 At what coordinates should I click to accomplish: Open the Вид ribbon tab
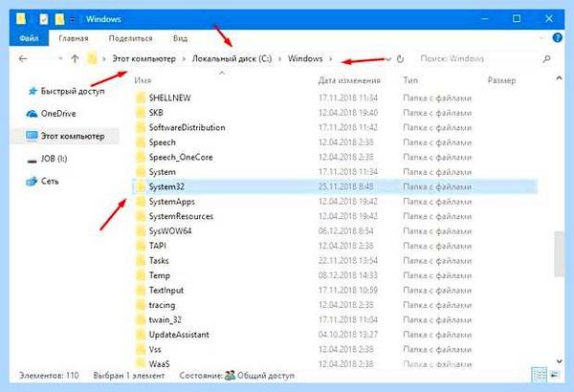pyautogui.click(x=180, y=38)
